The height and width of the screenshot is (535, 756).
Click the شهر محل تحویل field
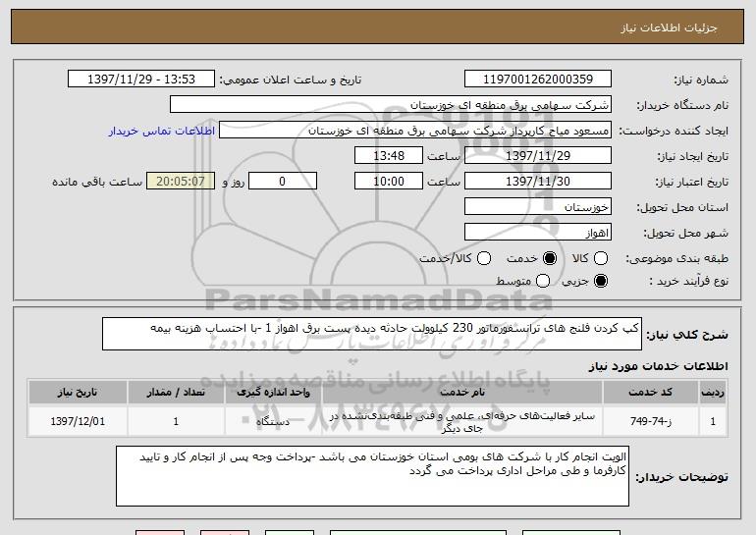click(536, 233)
